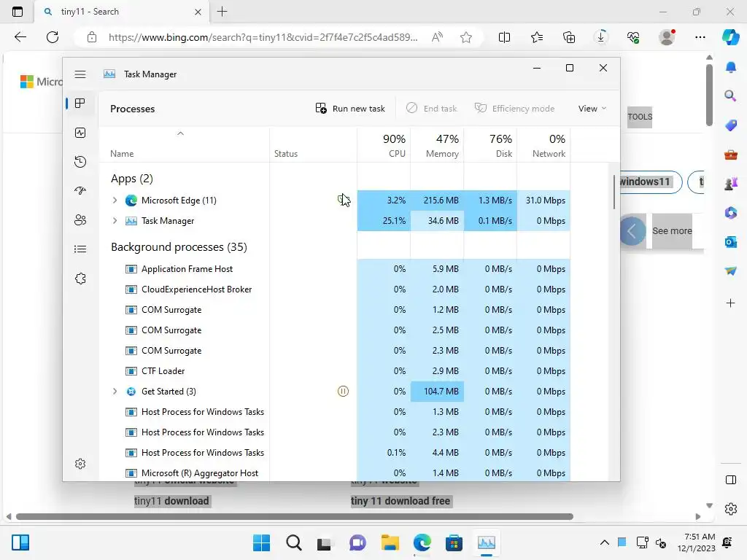Image resolution: width=747 pixels, height=560 pixels.
Task: Open Edge sidebar search icon
Action: tap(730, 96)
